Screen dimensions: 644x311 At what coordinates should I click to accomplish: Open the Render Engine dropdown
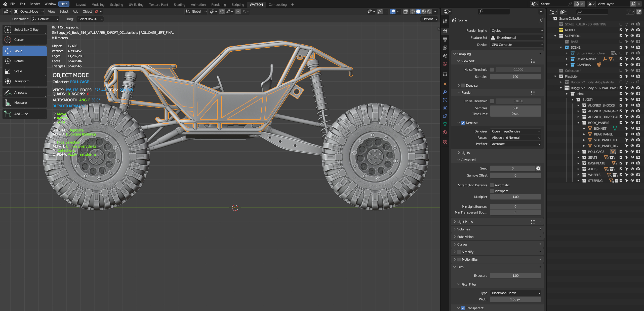tap(517, 30)
